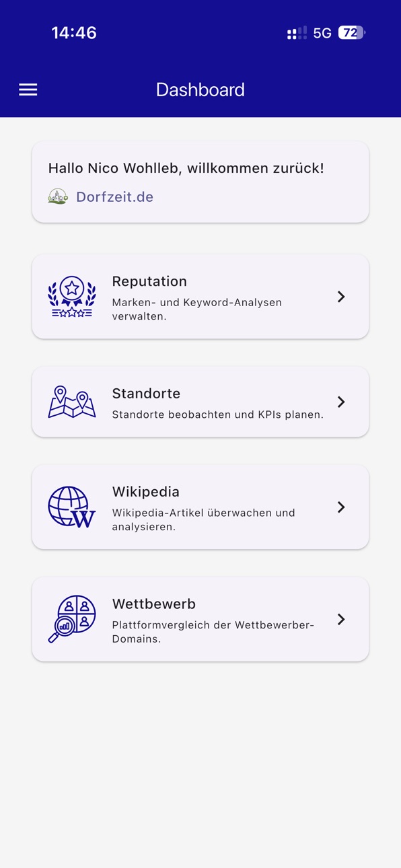Tap the Standorte map pins icon
The height and width of the screenshot is (868, 401).
[x=72, y=402]
